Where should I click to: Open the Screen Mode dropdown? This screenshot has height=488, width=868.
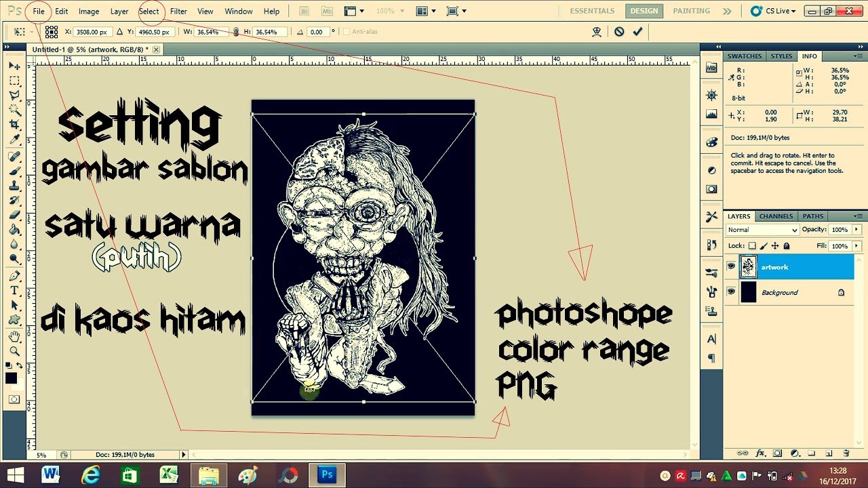click(456, 11)
